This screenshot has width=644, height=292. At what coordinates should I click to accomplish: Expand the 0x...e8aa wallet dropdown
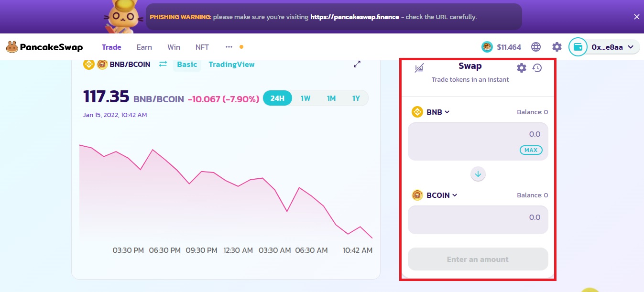click(x=613, y=47)
